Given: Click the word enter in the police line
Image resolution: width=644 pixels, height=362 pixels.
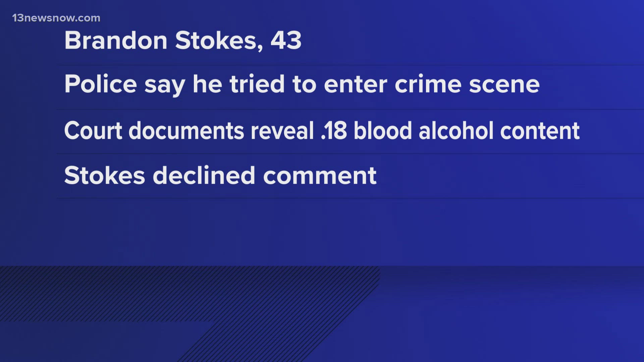Looking at the screenshot, I should click(356, 84).
